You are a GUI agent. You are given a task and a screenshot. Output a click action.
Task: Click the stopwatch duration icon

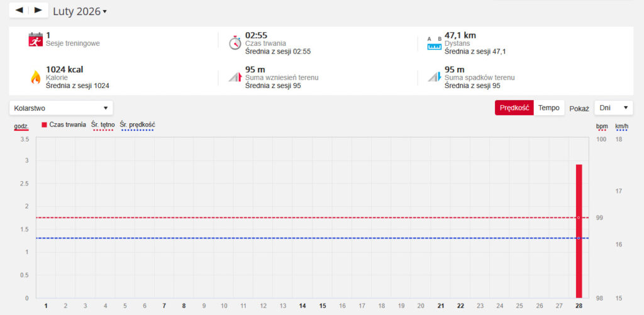(x=234, y=42)
